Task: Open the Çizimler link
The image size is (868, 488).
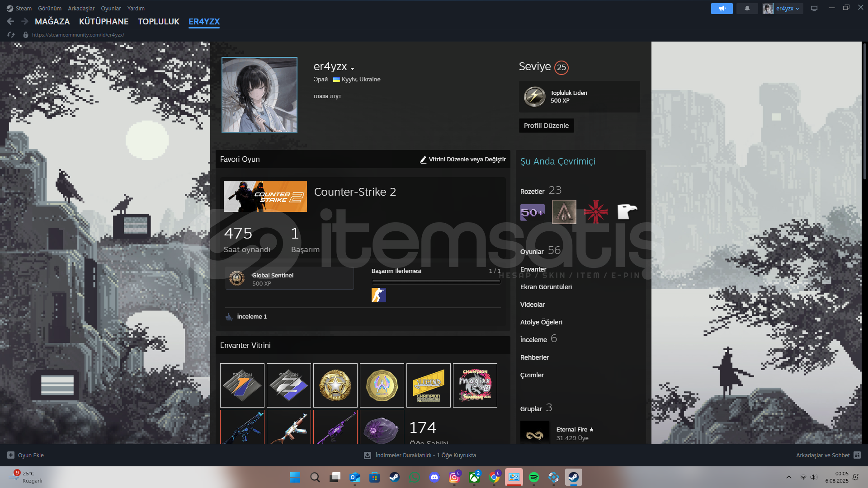Action: pos(532,375)
